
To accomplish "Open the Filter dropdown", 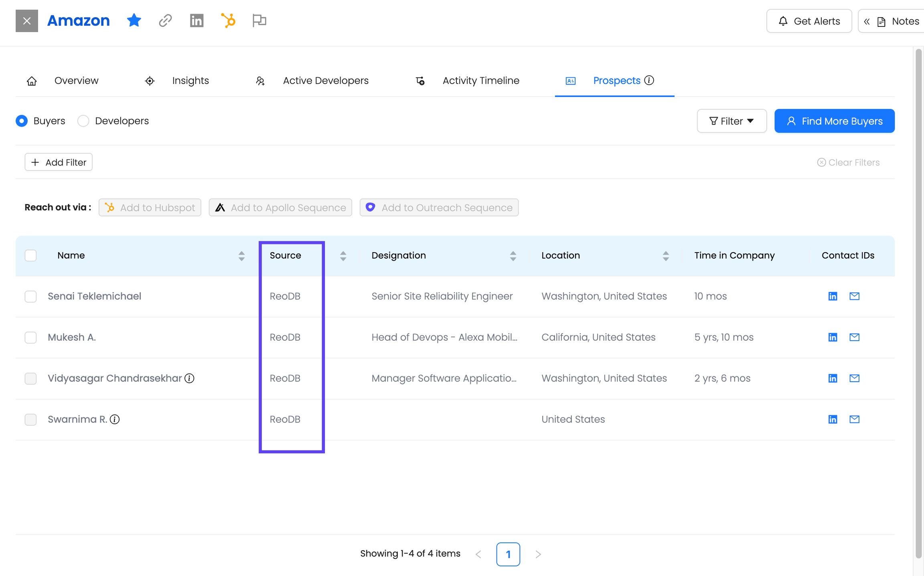I will pos(731,121).
